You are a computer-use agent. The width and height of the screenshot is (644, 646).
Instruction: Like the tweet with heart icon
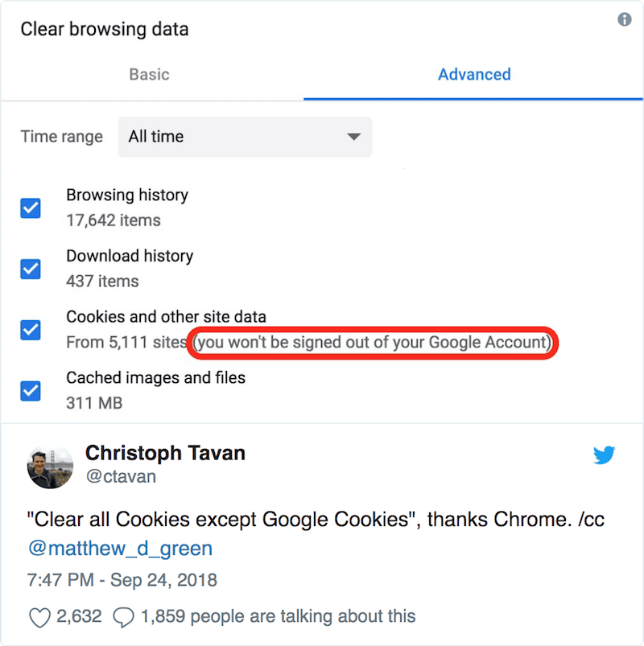(39, 617)
